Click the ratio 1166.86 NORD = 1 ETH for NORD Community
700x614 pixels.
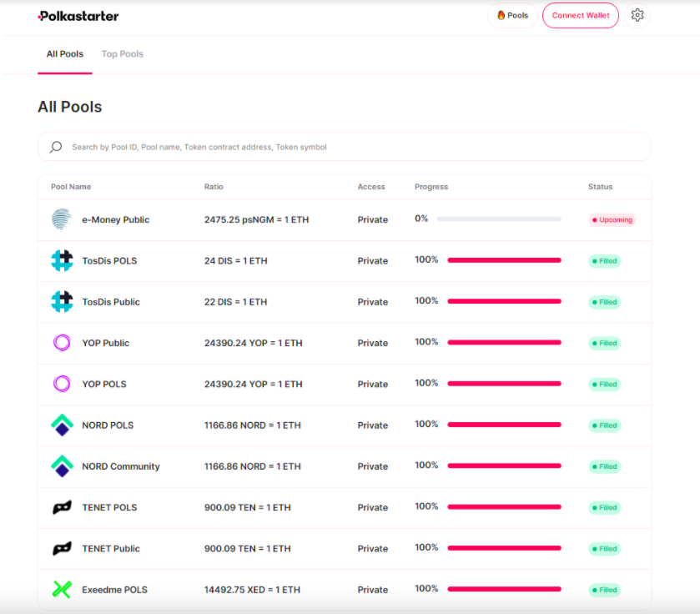tap(253, 466)
